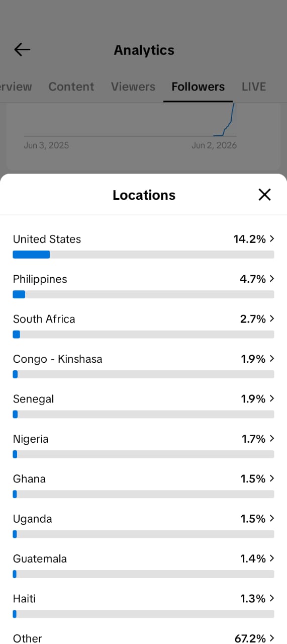Screen dimensions: 287x644
Task: Select the Philippines location label
Action: pos(40,279)
